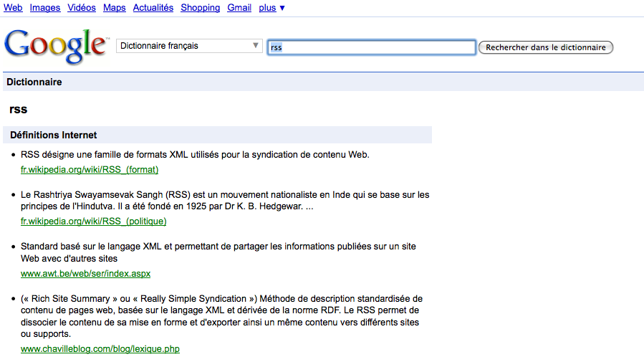Open Gmail from the top bar

pos(239,8)
